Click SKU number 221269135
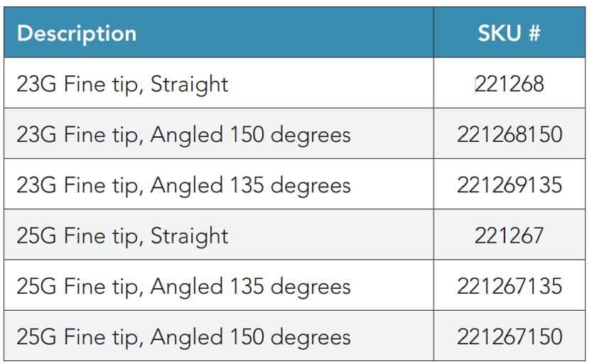The height and width of the screenshot is (364, 589). [x=509, y=185]
